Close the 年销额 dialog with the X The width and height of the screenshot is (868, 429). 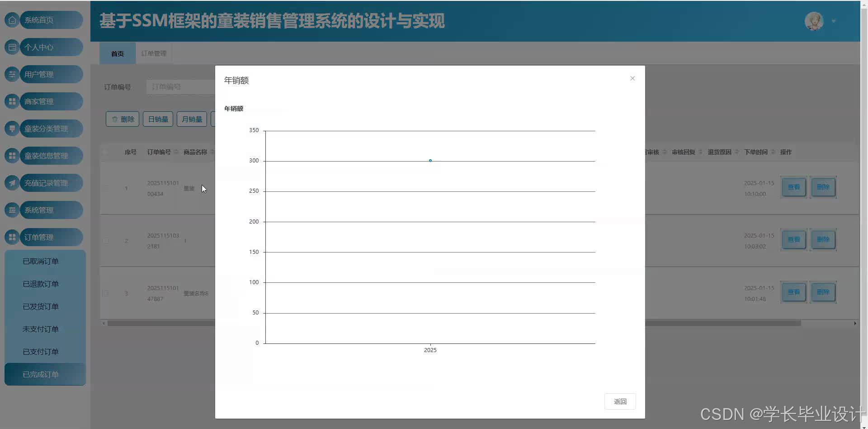pos(632,78)
